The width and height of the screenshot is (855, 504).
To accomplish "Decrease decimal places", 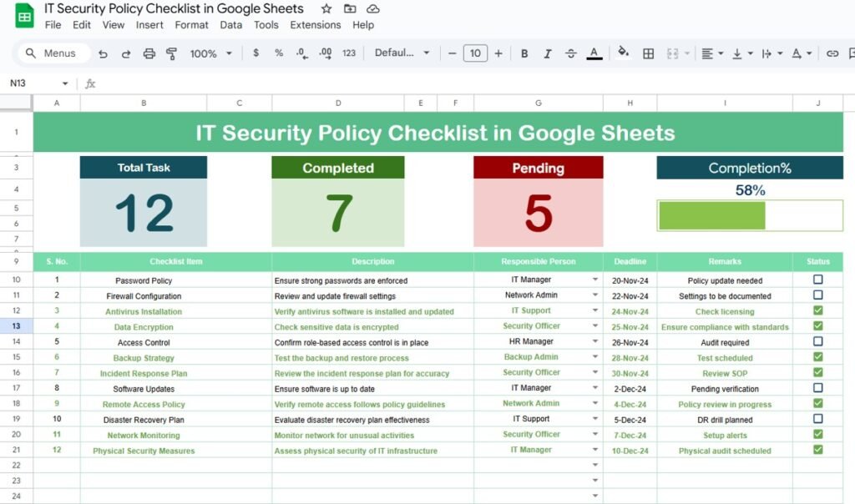I will pos(302,53).
